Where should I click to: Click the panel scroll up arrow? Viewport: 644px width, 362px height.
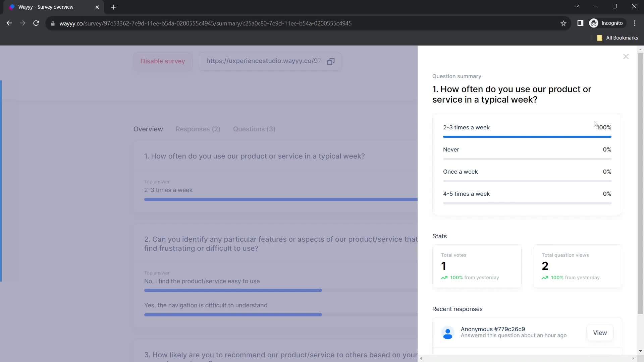640,49
